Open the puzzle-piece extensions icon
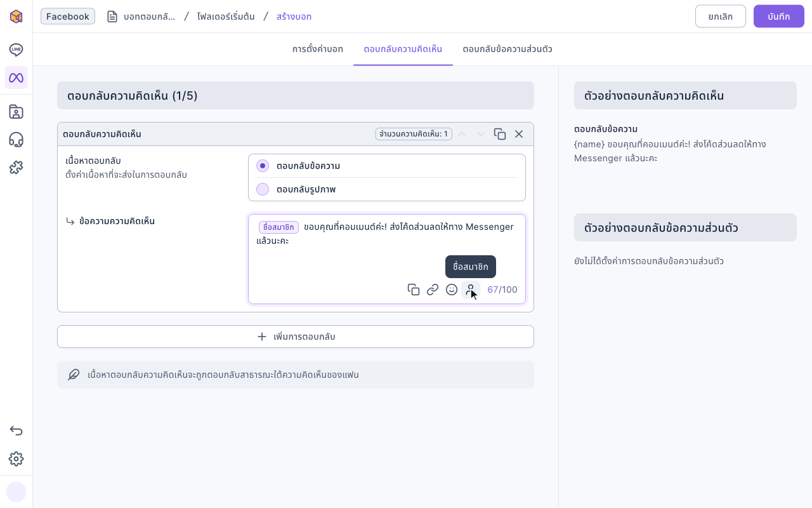Viewport: 812px width, 508px height. pyautogui.click(x=16, y=168)
